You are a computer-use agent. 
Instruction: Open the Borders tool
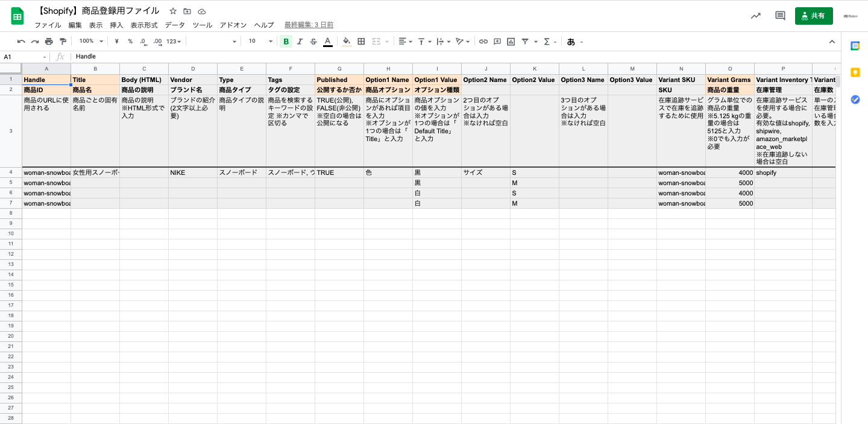pos(361,42)
